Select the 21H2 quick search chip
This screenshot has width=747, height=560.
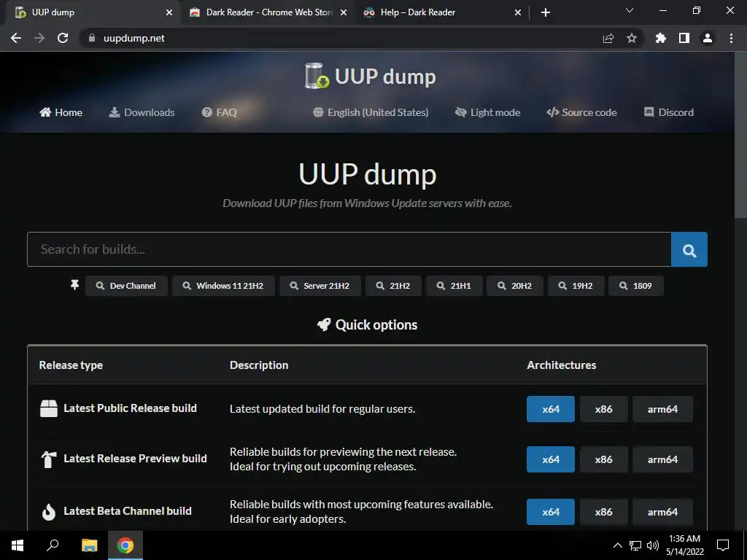[393, 286]
